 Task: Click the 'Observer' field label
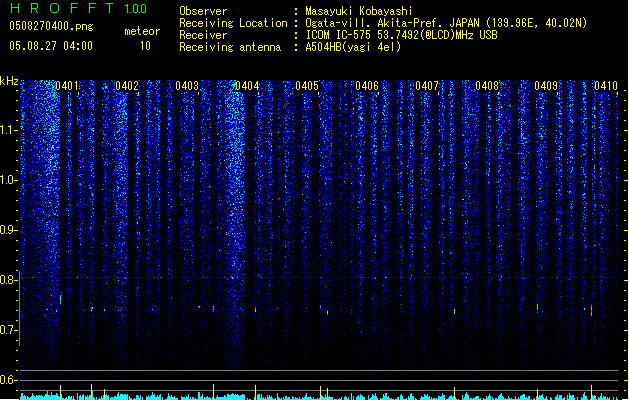[x=203, y=11]
